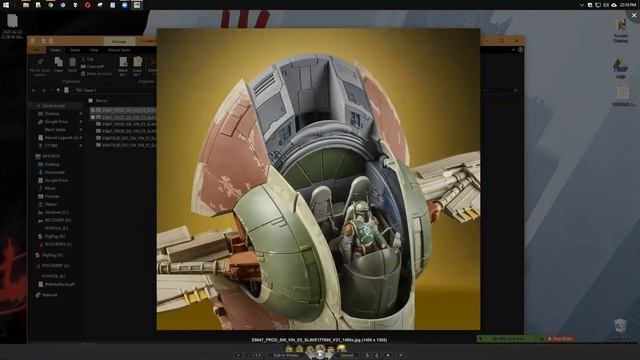Select the last thumbnail in the filmstrip
This screenshot has height=360, width=640.
[x=341, y=348]
